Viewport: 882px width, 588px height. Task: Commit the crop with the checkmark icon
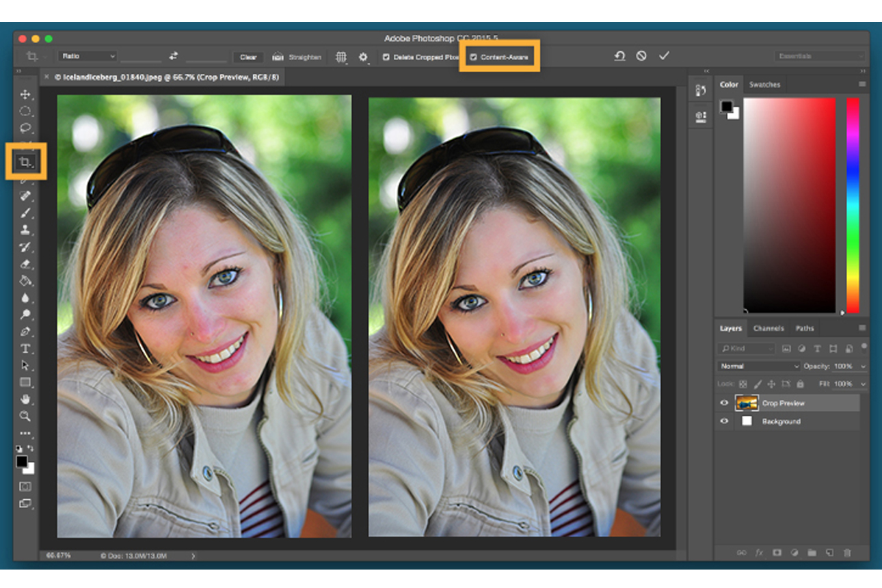click(663, 56)
